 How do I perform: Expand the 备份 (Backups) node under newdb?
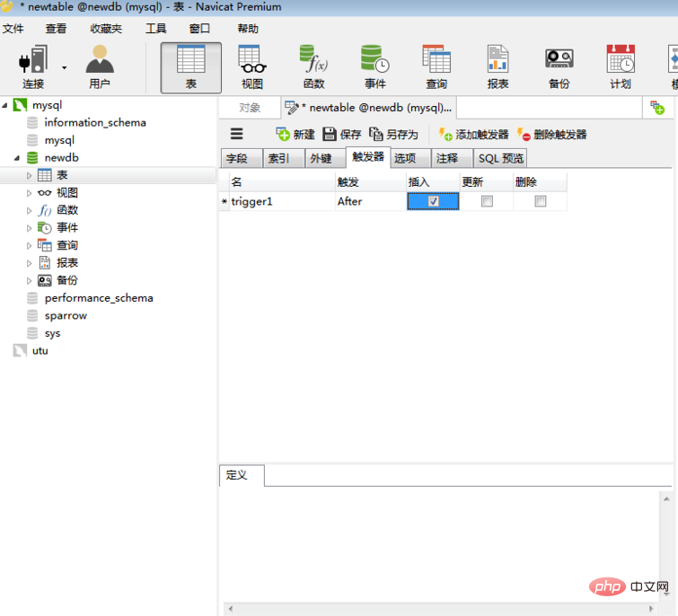tap(29, 281)
